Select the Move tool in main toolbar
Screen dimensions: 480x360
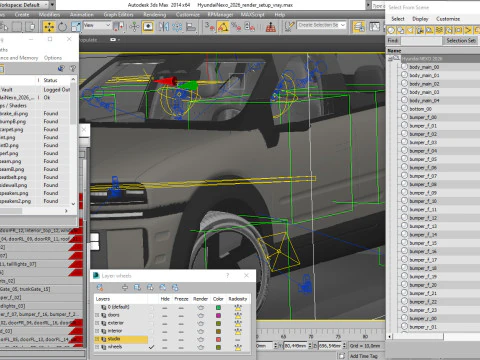point(49,27)
